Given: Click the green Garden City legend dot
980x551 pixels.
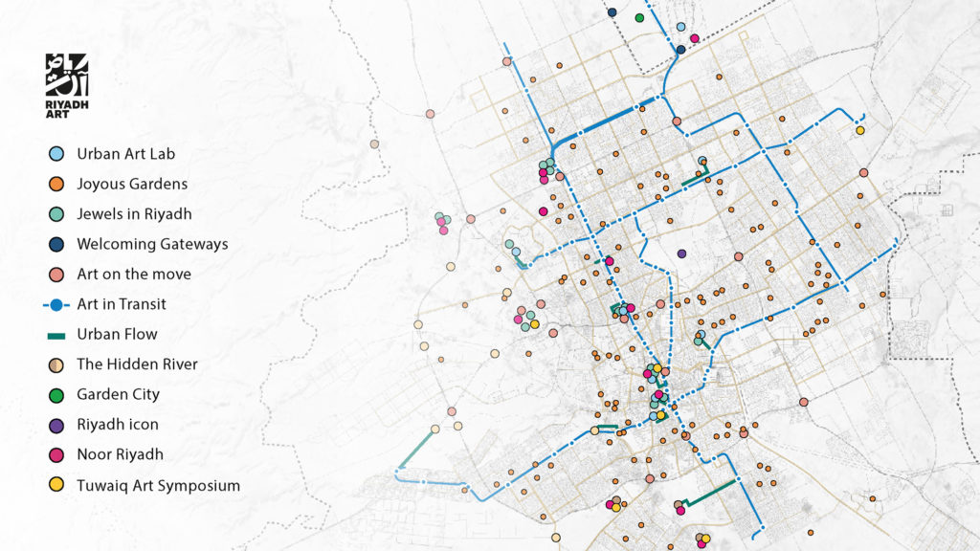Looking at the screenshot, I should tap(56, 395).
